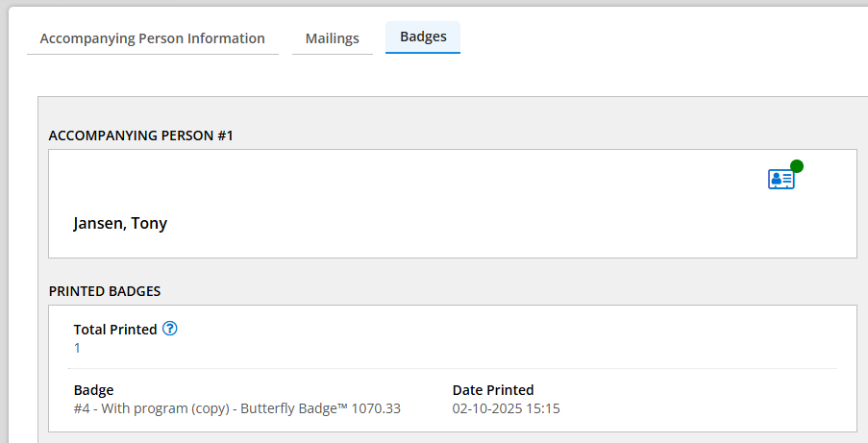
Task: Click the Badge column label
Action: (x=93, y=390)
